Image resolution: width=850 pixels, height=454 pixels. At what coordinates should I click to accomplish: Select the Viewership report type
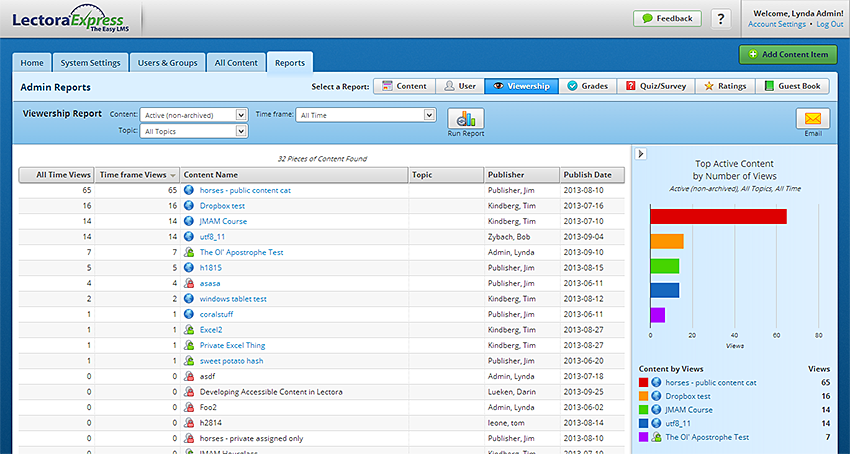pyautogui.click(x=521, y=86)
